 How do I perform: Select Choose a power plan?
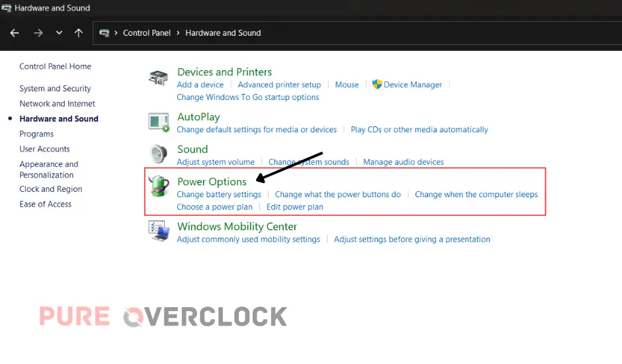[x=214, y=207]
